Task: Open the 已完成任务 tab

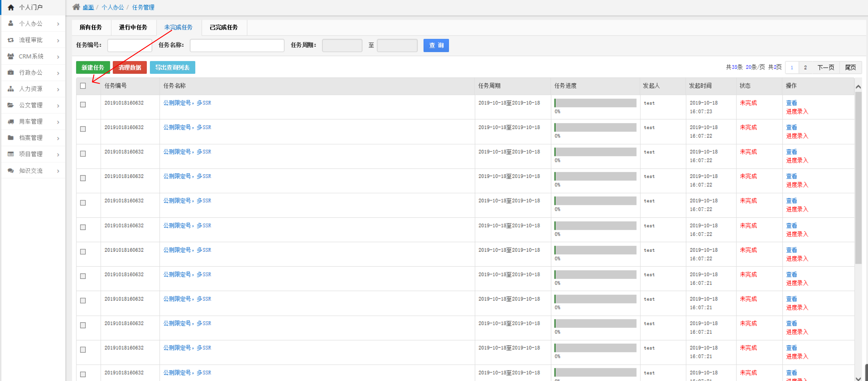Action: 224,27
